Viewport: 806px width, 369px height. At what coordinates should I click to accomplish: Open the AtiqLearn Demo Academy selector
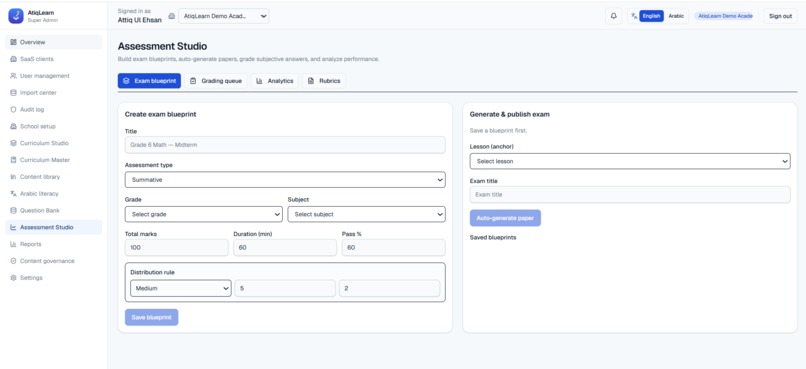click(224, 16)
